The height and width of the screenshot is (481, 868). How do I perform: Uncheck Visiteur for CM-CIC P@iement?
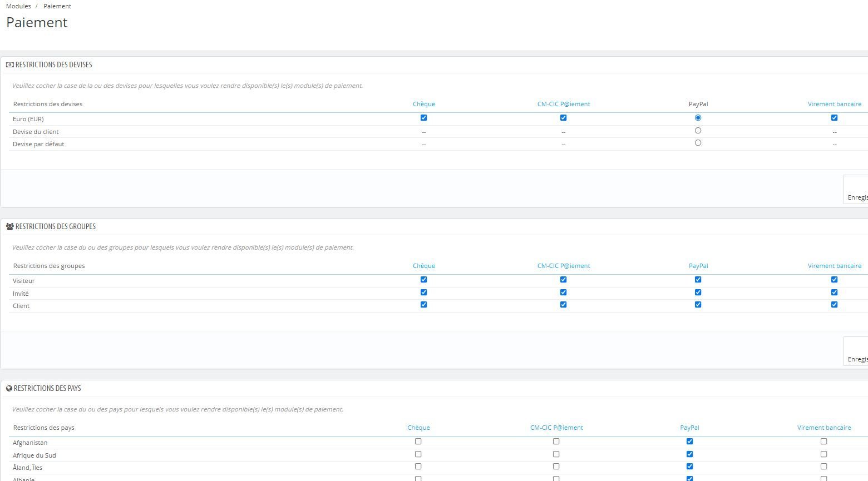563,280
